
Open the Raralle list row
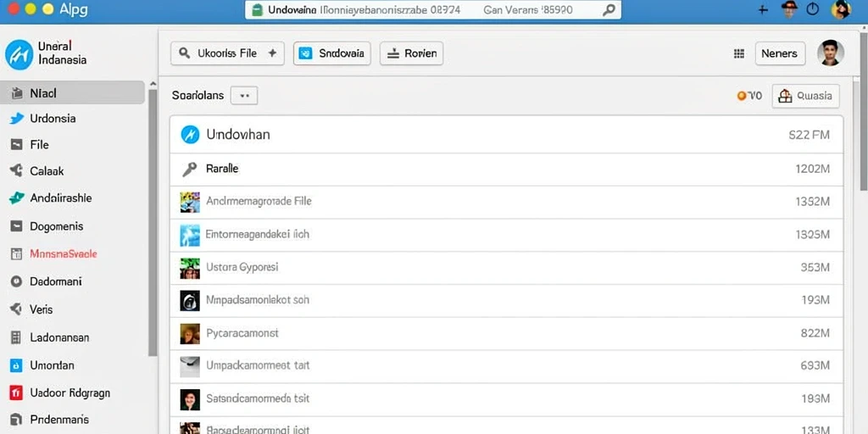(x=507, y=170)
